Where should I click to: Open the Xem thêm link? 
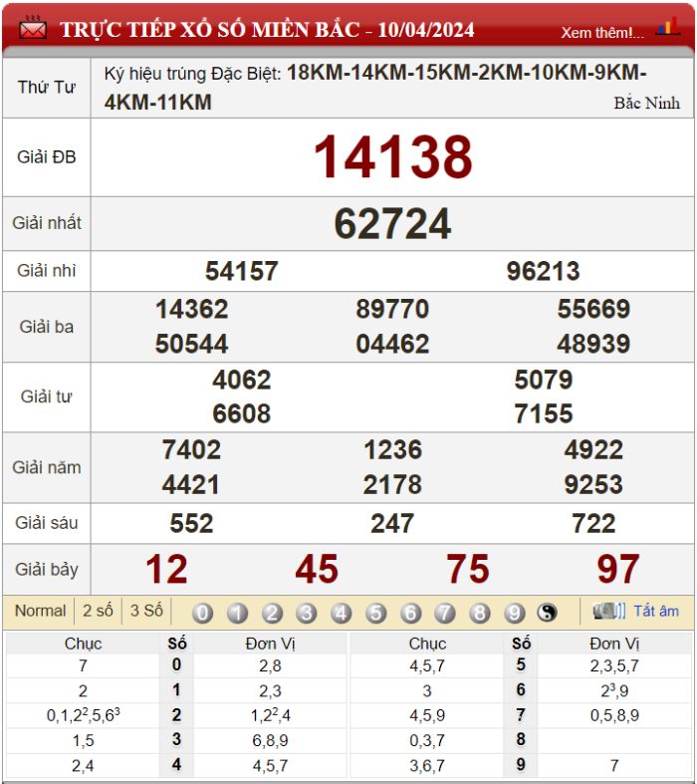pyautogui.click(x=602, y=33)
